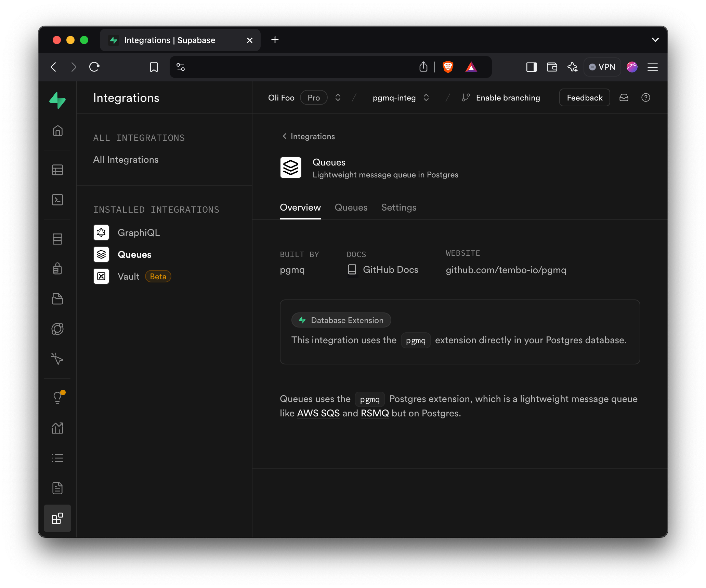Image resolution: width=706 pixels, height=588 pixels.
Task: Open the Reports chart icon
Action: (57, 428)
